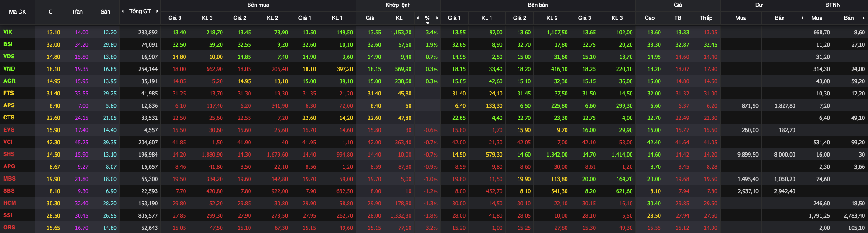Click the Khớp lệnh group header

coord(398,5)
